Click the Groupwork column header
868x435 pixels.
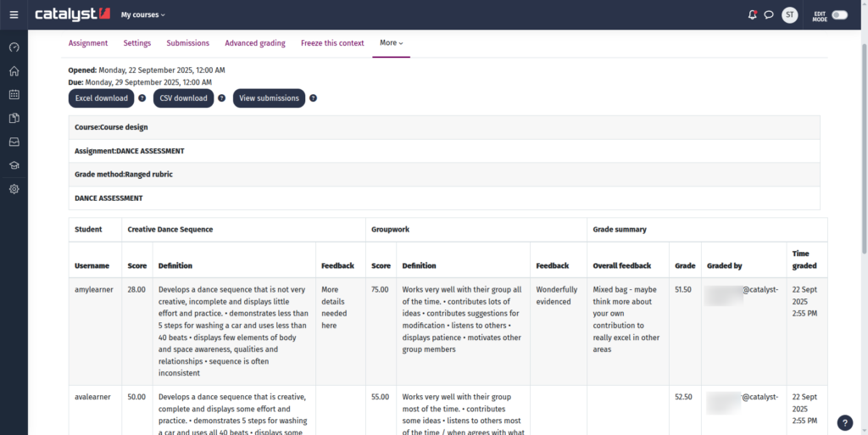pyautogui.click(x=476, y=229)
